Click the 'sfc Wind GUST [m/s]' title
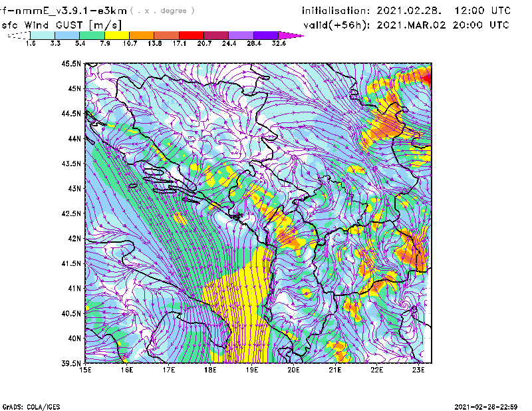 click(61, 25)
